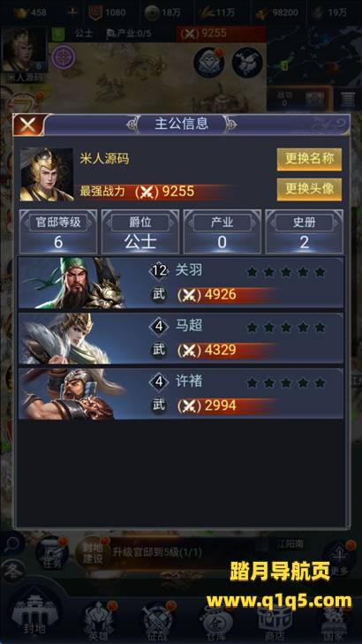Image resolution: width=362 pixels, height=644 pixels.
Task: Open the 官邸等级 stat panel
Action: [x=58, y=231]
